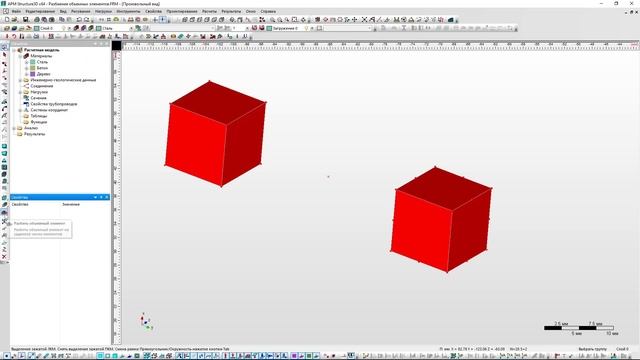The height and width of the screenshot is (360, 640).
Task: Click the red down-arrow icon in third toolbar
Action: (7, 37)
